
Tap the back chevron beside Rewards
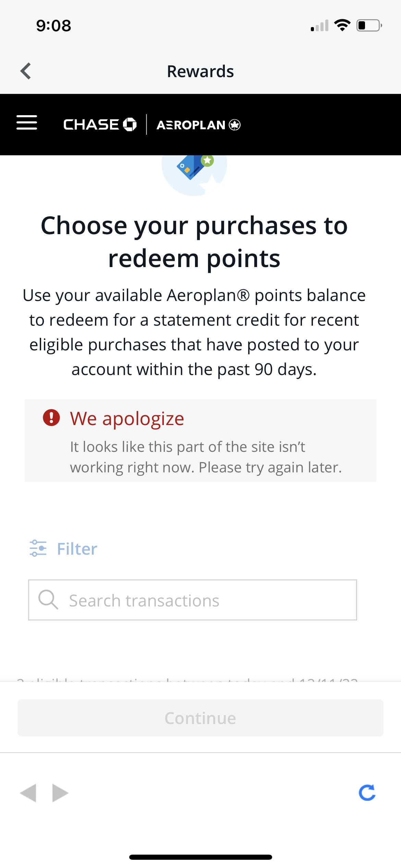[x=26, y=71]
